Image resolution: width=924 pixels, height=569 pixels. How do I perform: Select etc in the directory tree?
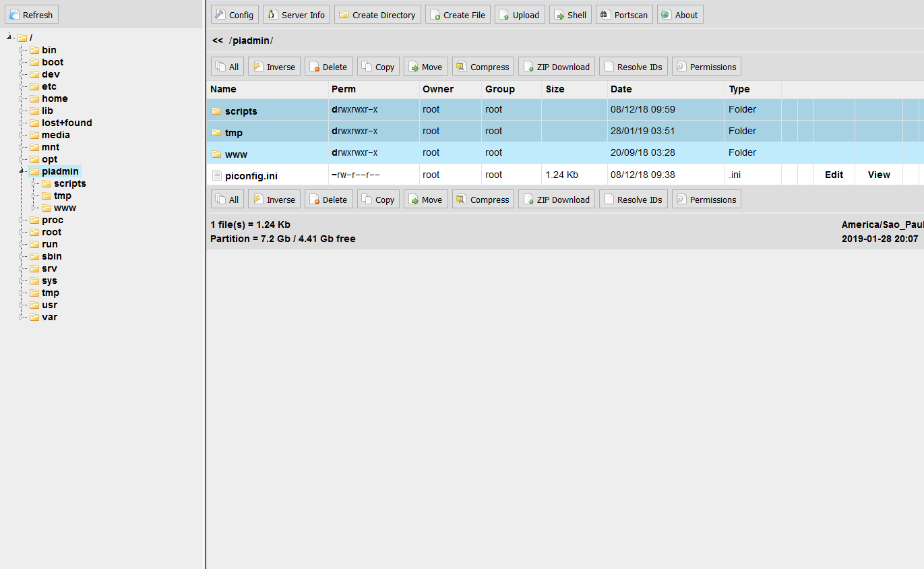tap(49, 86)
